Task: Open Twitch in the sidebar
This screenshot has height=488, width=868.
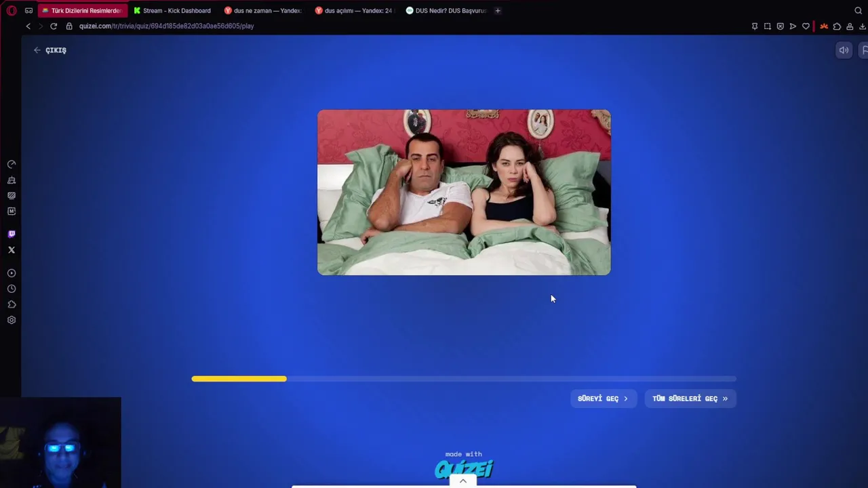Action: pos(12,234)
